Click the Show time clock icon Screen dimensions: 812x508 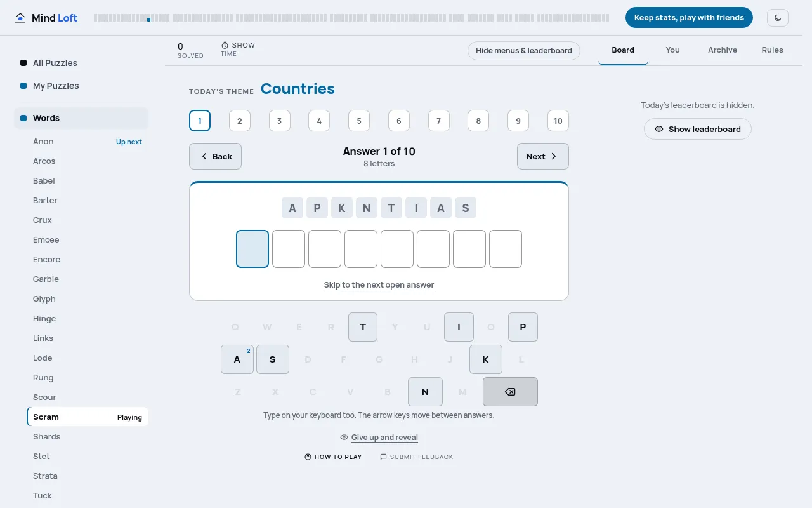(x=225, y=45)
